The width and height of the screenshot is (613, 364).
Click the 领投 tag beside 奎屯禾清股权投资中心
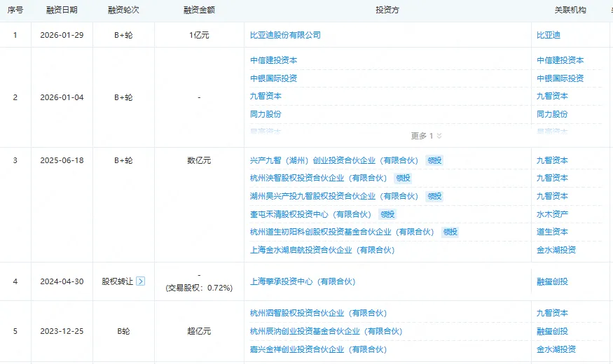click(x=387, y=214)
